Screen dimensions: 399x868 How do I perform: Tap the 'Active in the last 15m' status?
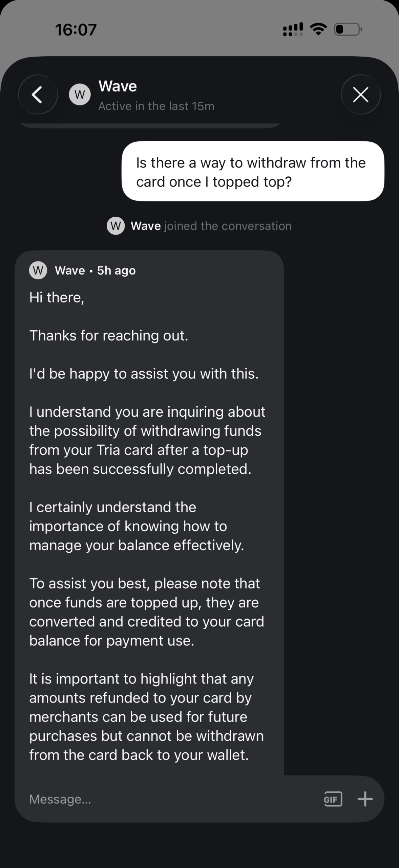click(x=156, y=106)
